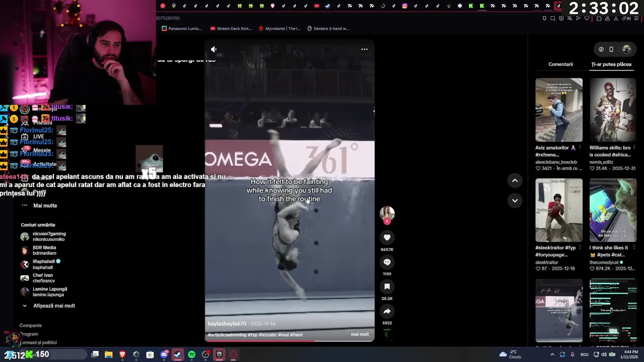Open the weather widget showing -2°C Cloudy
Image resolution: width=644 pixels, height=362 pixels.
(510, 354)
